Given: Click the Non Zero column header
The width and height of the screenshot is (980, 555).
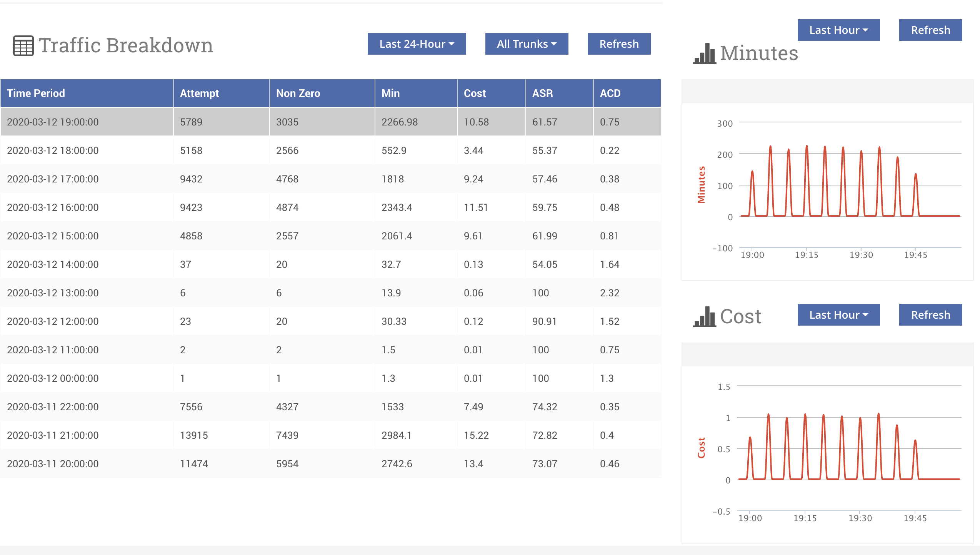Looking at the screenshot, I should pyautogui.click(x=298, y=93).
